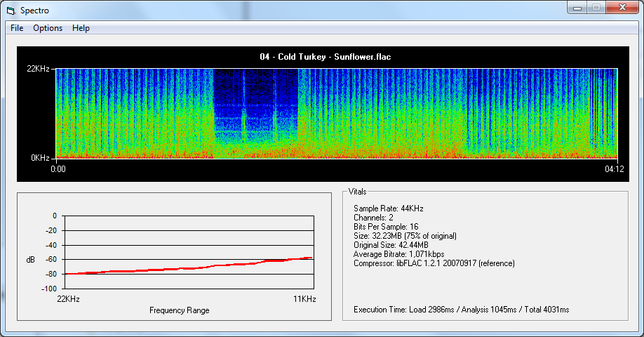Minimize the Spectro window
644x337 pixels.
click(578, 7)
